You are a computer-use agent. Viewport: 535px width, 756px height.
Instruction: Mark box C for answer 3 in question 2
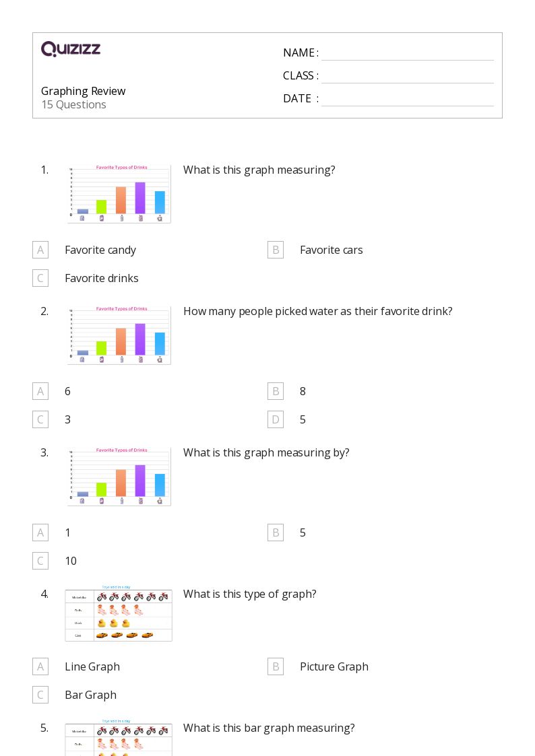40,419
